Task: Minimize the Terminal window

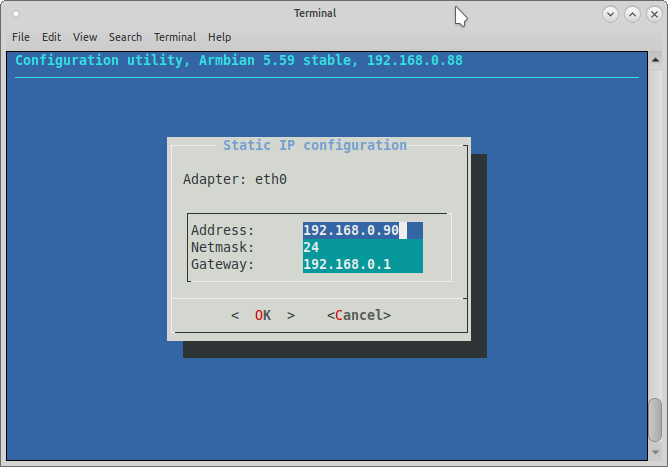Action: coord(610,14)
